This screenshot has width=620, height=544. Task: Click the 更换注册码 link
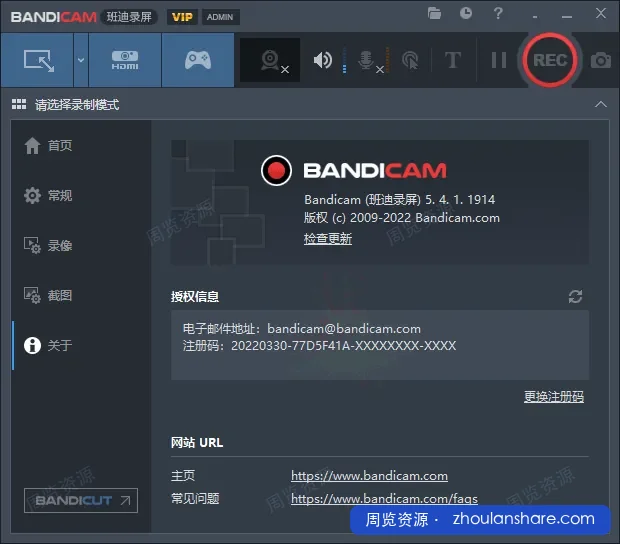(554, 397)
